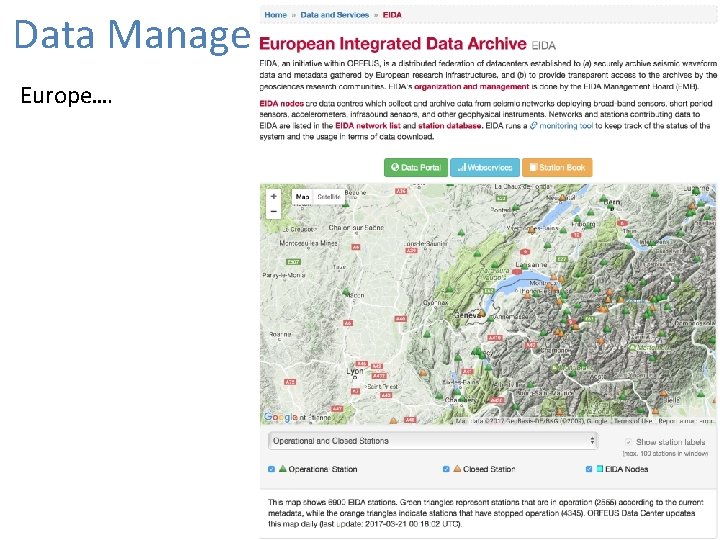This screenshot has height=540, width=720.
Task: Open the EIDA network list link
Action: [x=368, y=126]
